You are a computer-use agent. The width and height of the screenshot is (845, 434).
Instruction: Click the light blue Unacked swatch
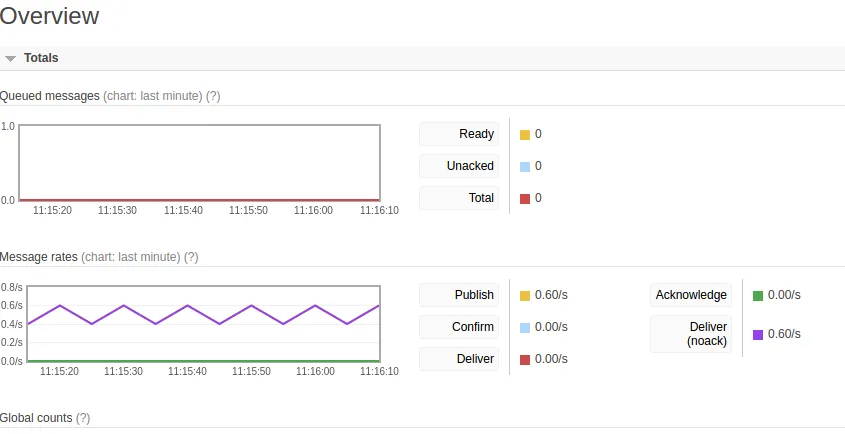pos(525,167)
